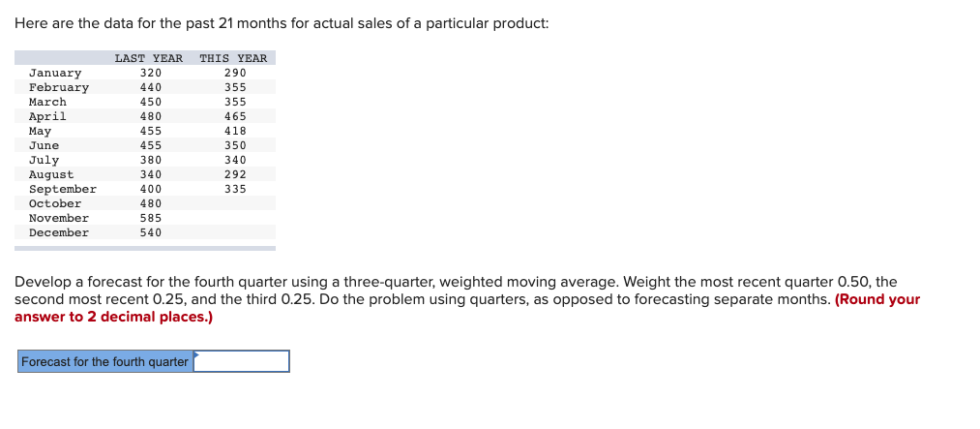Select the "Forecast for the fourth quarter" label
Viewport: 980px width, 429px height.
[104, 361]
